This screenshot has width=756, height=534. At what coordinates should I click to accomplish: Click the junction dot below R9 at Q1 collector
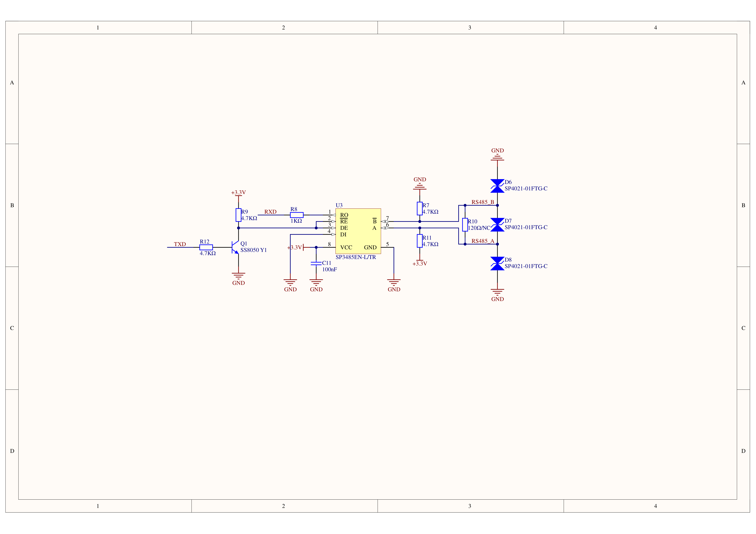coord(238,228)
